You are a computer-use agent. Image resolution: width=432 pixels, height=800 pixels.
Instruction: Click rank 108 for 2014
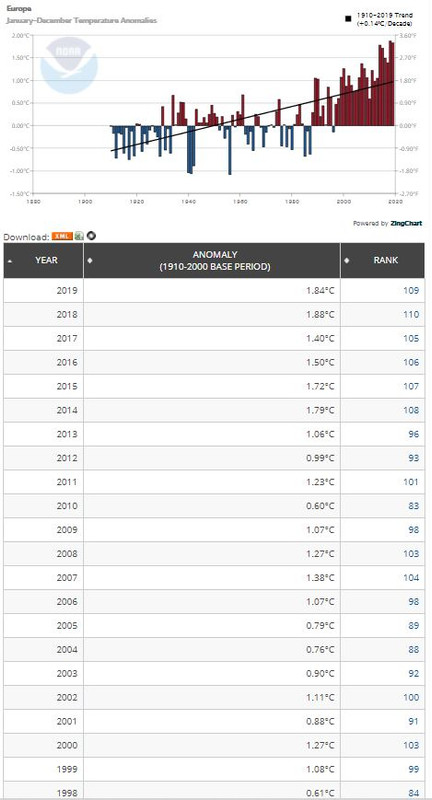coord(411,411)
